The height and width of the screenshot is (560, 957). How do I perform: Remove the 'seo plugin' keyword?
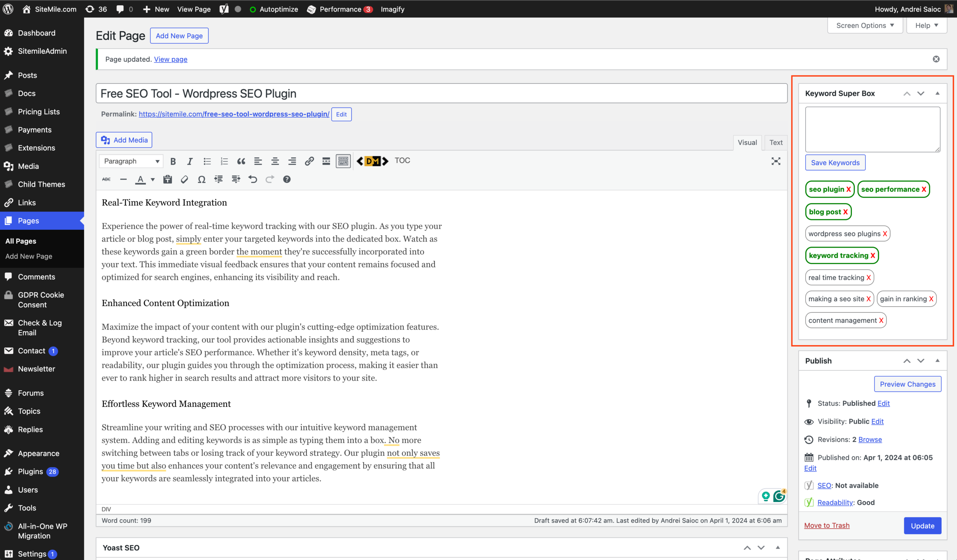848,189
